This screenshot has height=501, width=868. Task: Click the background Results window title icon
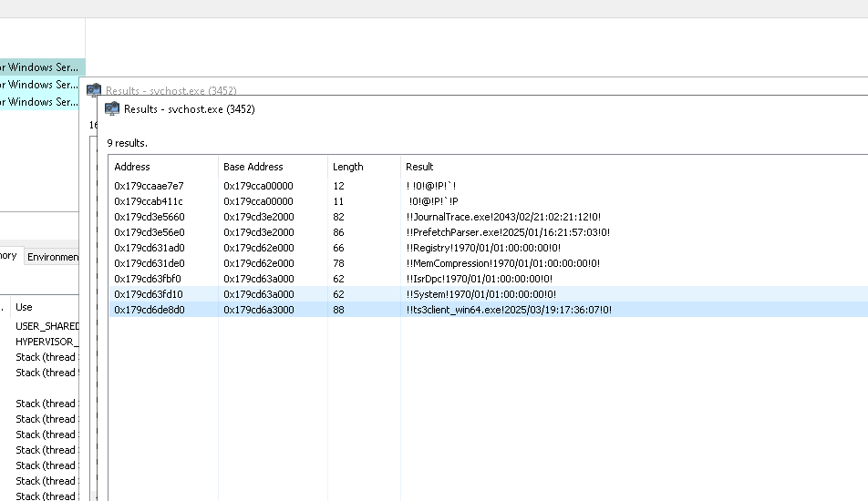pos(94,89)
